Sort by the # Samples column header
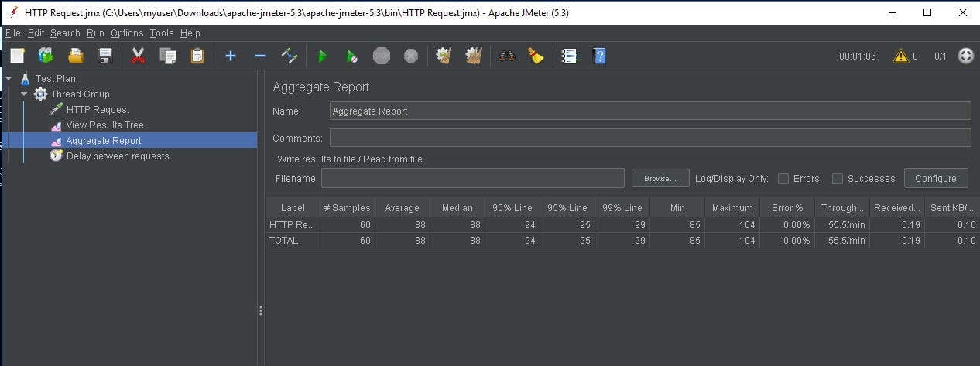This screenshot has width=980, height=366. tap(348, 207)
